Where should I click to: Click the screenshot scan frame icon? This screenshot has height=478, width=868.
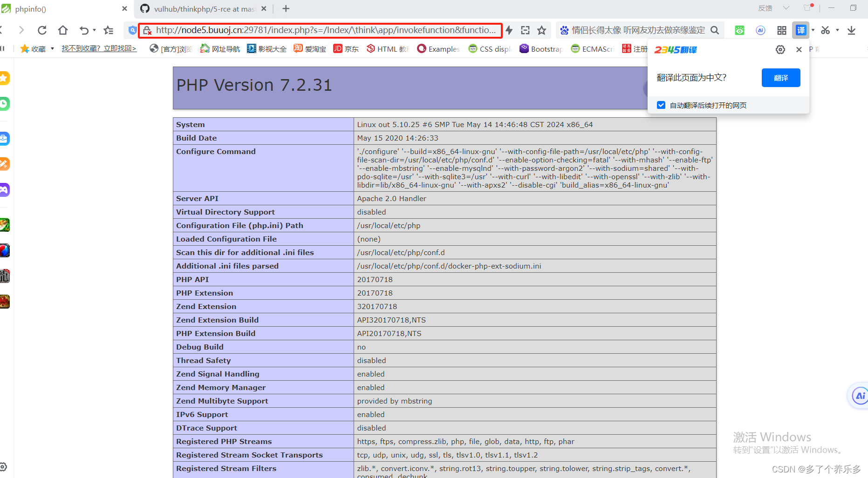pyautogui.click(x=526, y=30)
